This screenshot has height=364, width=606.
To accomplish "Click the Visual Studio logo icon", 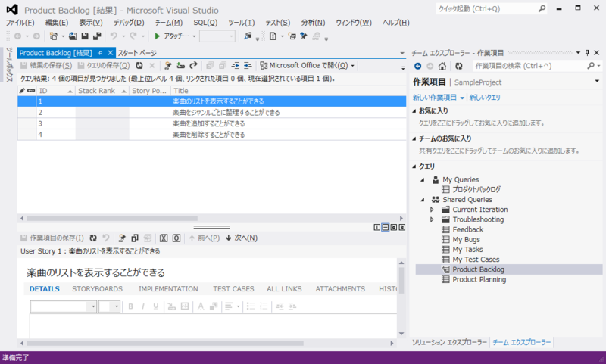I will coord(12,10).
